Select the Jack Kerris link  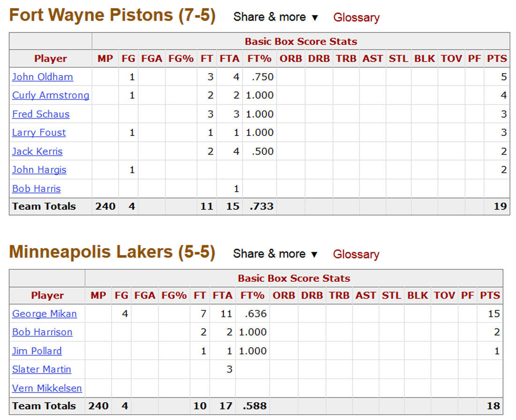pos(37,151)
